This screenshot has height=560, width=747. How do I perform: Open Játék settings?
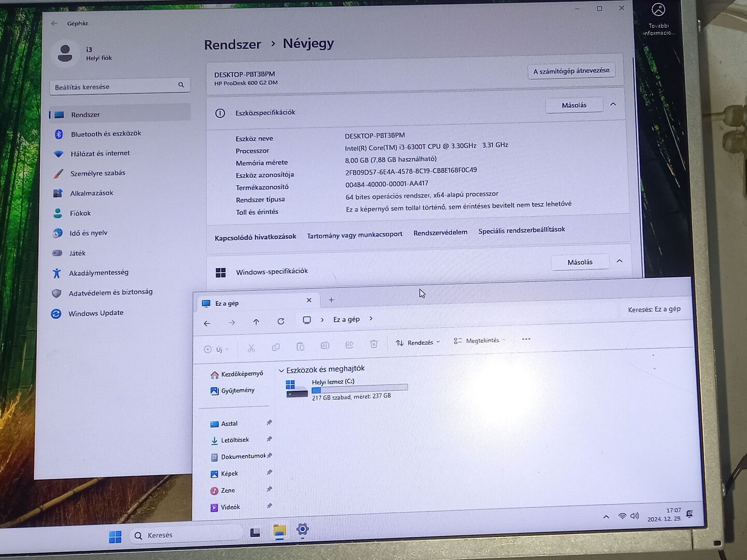click(77, 253)
